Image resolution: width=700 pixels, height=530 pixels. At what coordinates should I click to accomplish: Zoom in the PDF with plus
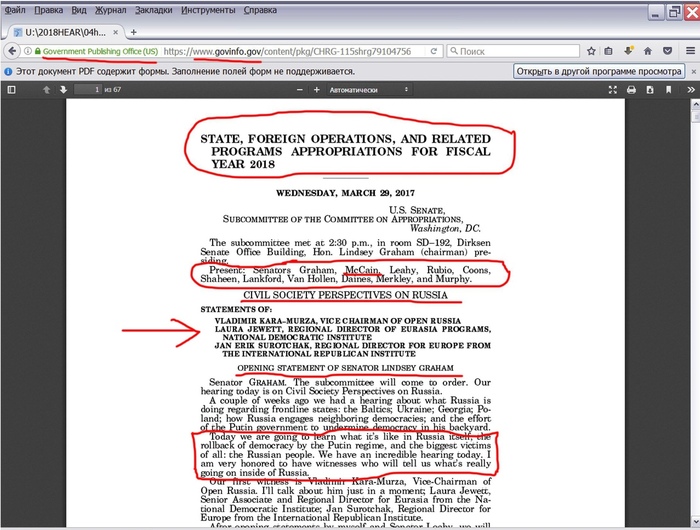317,90
